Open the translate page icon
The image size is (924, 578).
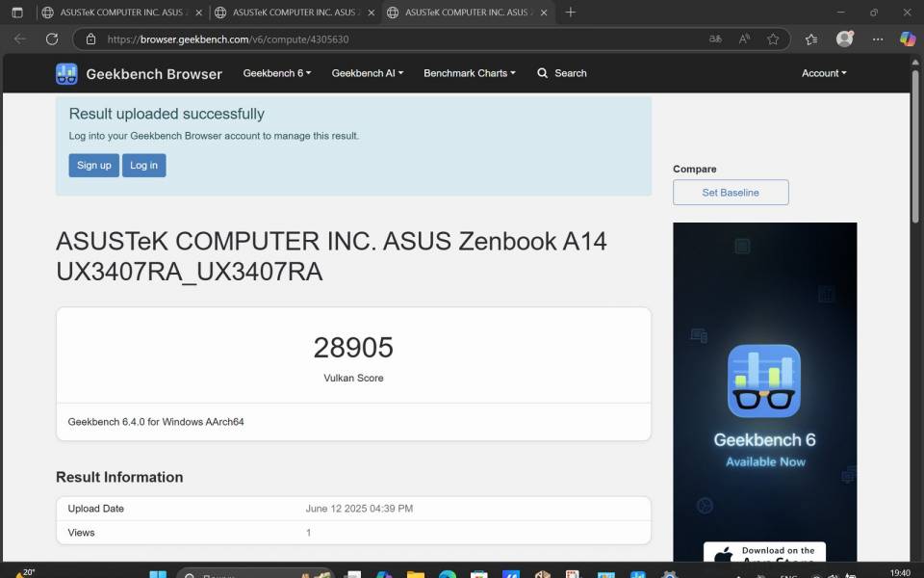715,39
